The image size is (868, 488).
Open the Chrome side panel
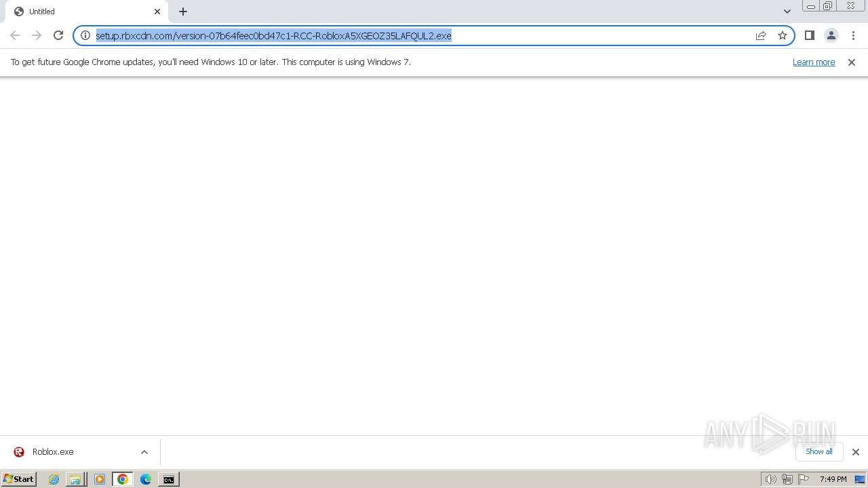pyautogui.click(x=809, y=35)
